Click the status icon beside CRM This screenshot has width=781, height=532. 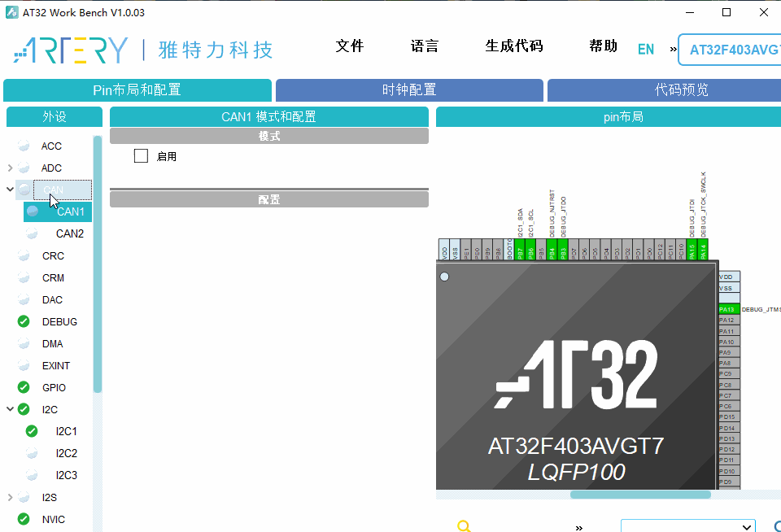pyautogui.click(x=24, y=277)
